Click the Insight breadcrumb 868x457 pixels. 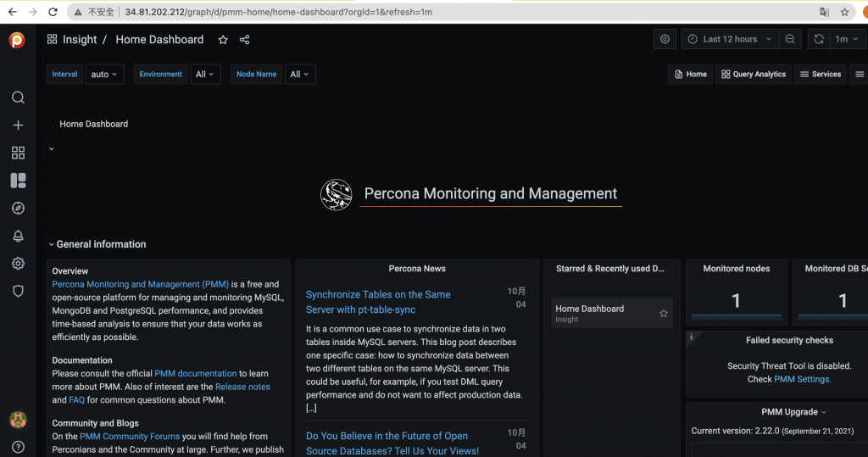tap(80, 40)
